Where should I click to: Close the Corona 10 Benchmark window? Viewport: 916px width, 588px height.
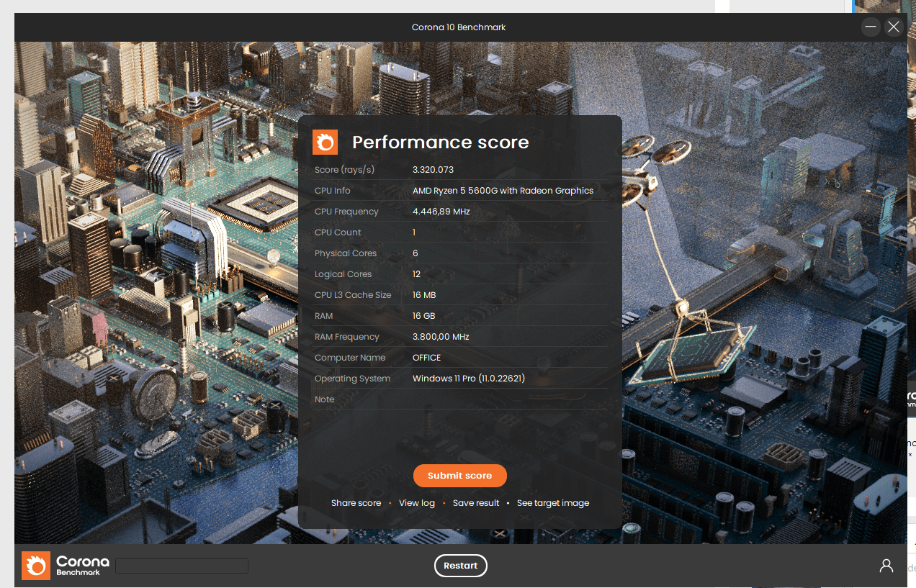894,27
